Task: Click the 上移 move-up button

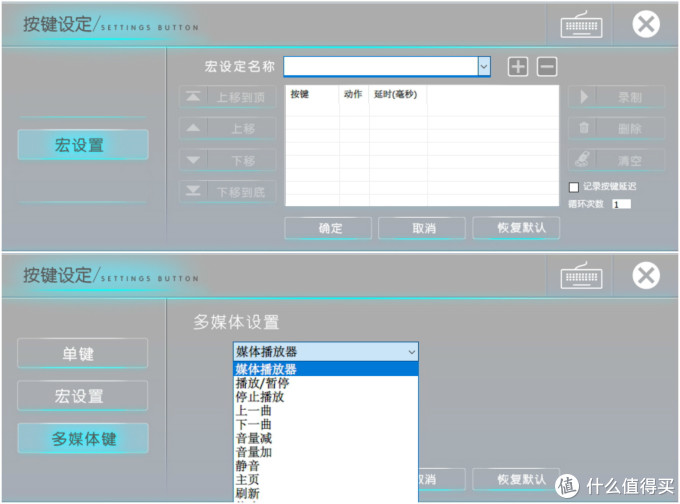Action: click(x=228, y=128)
